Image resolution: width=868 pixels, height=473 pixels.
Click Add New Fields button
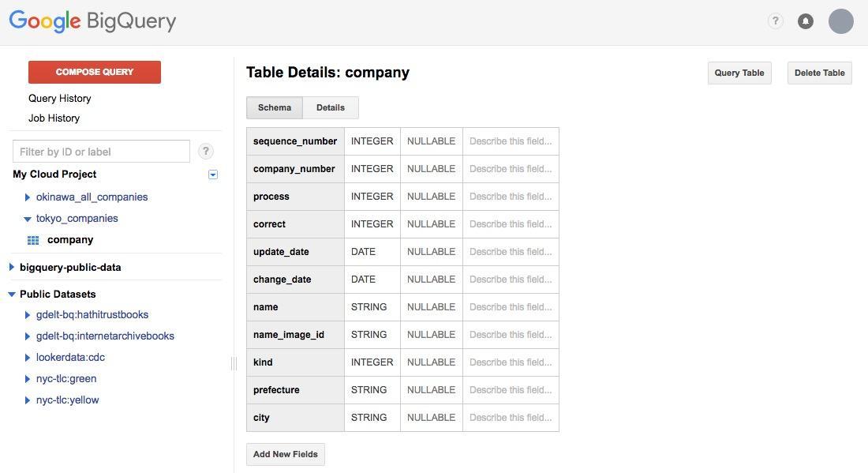(286, 454)
